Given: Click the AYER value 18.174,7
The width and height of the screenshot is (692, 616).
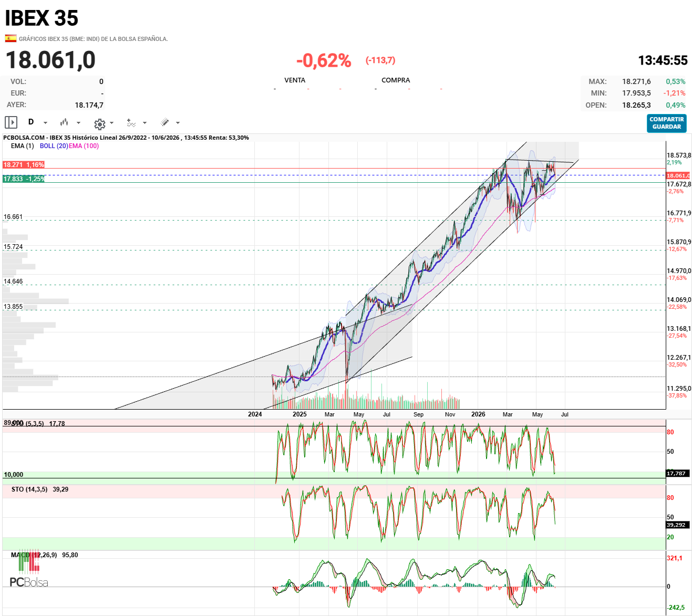Looking at the screenshot, I should (89, 105).
